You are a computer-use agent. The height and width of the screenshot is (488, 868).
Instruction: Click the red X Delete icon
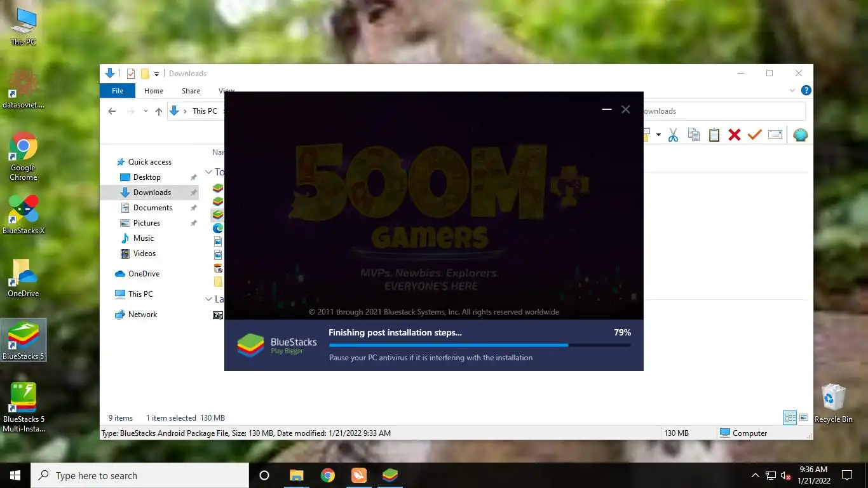[735, 135]
